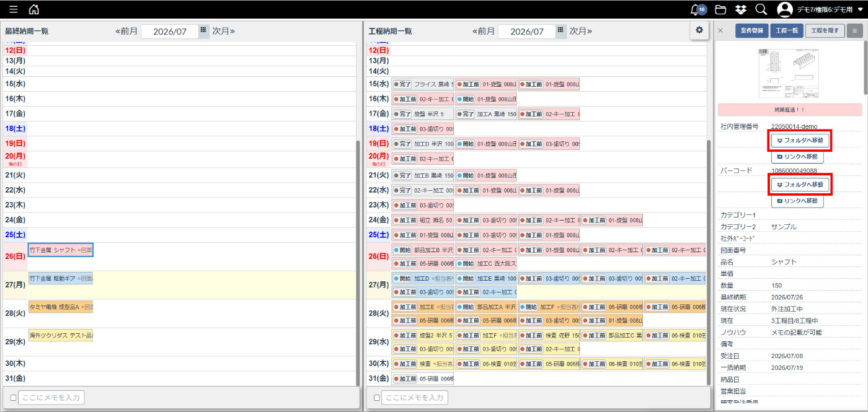This screenshot has height=412, width=868.
Task: Switch to 工程一覧 view
Action: (787, 31)
